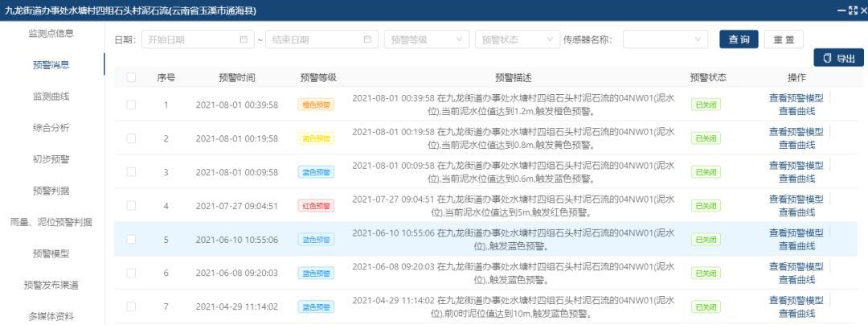Open the 预警状态 dropdown filter
Image resolution: width=868 pixels, height=325 pixels.
(518, 39)
